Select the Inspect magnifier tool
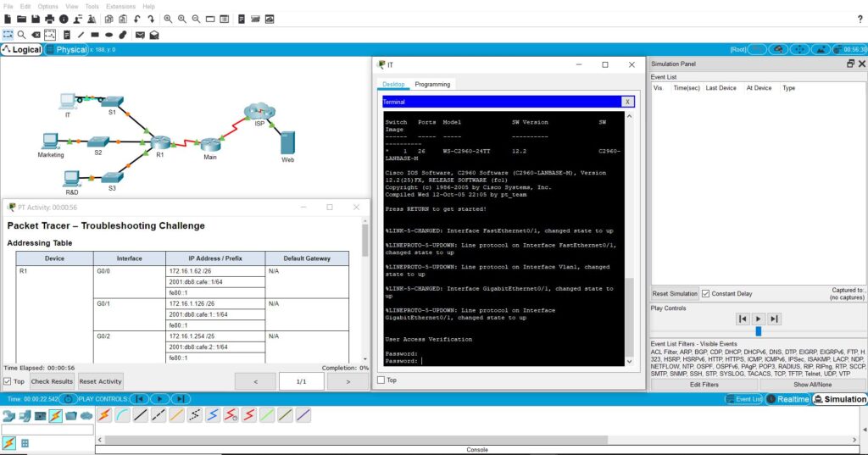The image size is (868, 455). (21, 35)
